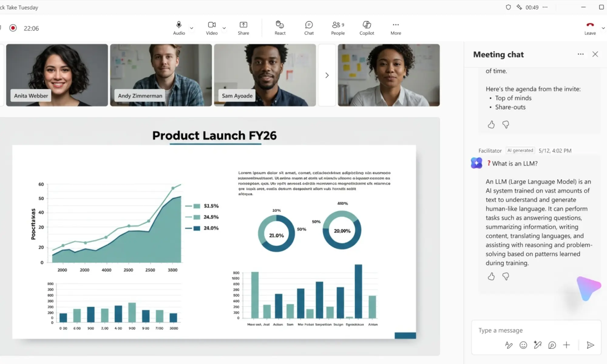Thumbs down the LLM answer message
Screen dimensions: 607x364
click(x=506, y=276)
